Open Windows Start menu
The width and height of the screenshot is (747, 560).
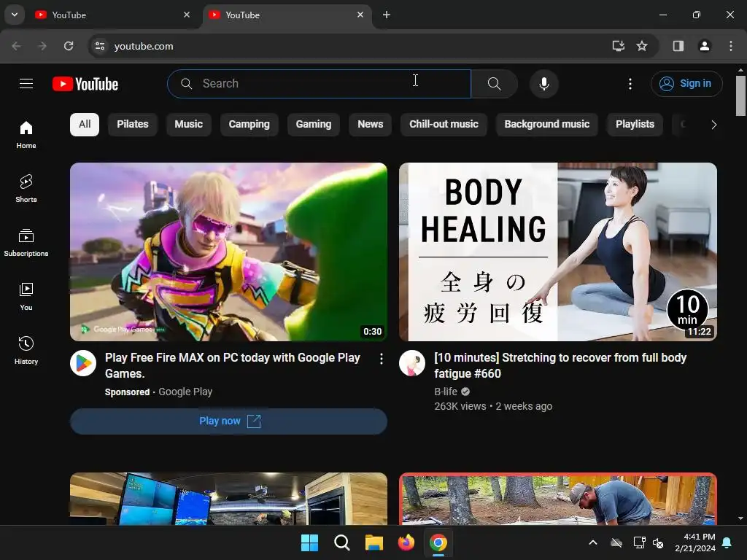[x=309, y=542]
